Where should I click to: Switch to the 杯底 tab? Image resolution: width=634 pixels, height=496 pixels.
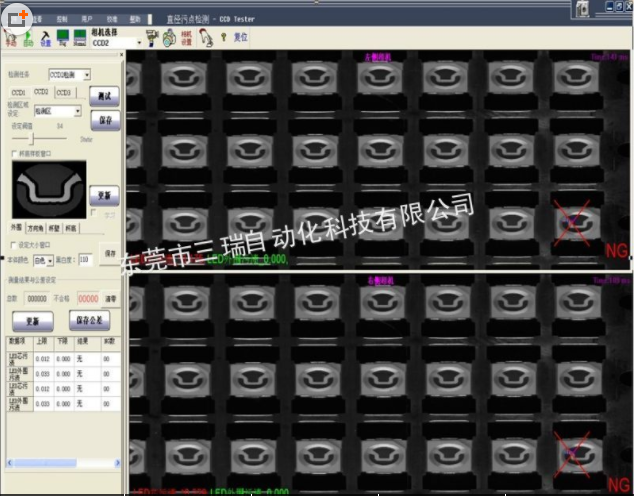click(71, 228)
